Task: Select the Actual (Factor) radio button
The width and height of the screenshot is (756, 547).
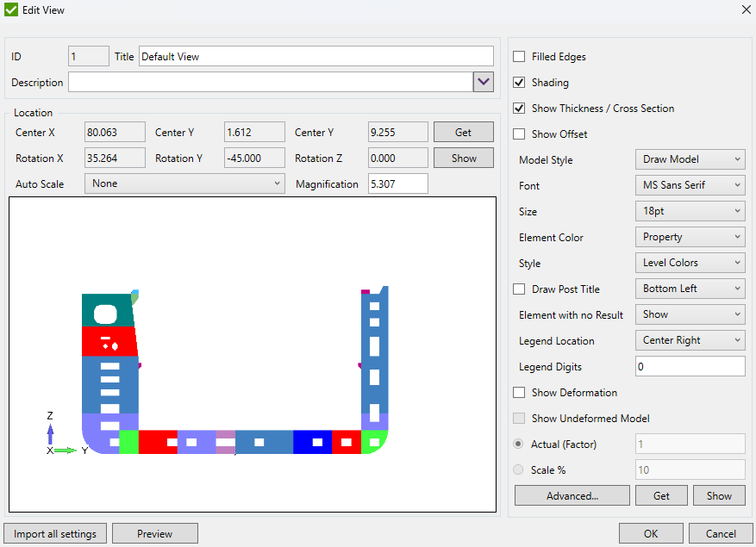Action: coord(518,444)
